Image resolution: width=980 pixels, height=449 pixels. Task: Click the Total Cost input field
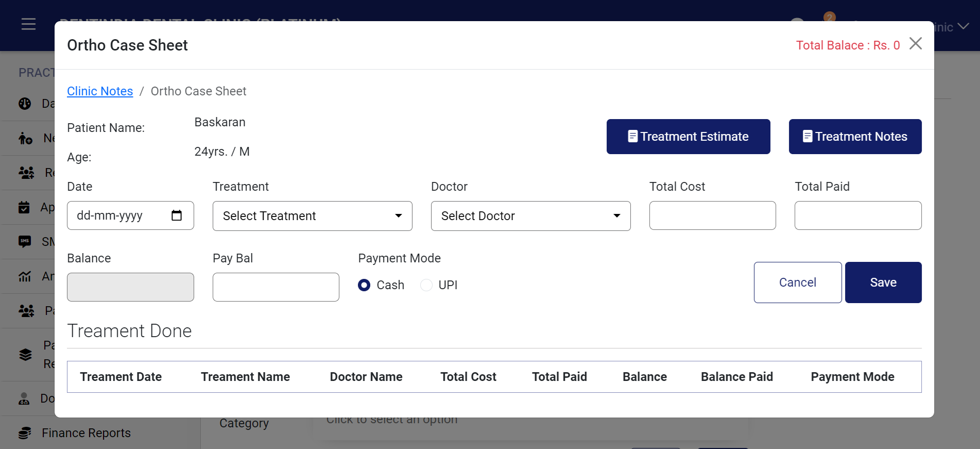(x=712, y=215)
